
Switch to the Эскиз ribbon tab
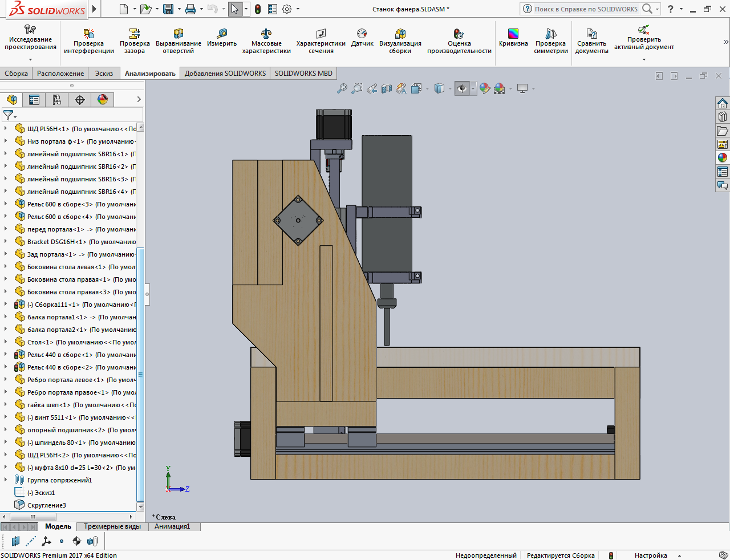pyautogui.click(x=104, y=74)
